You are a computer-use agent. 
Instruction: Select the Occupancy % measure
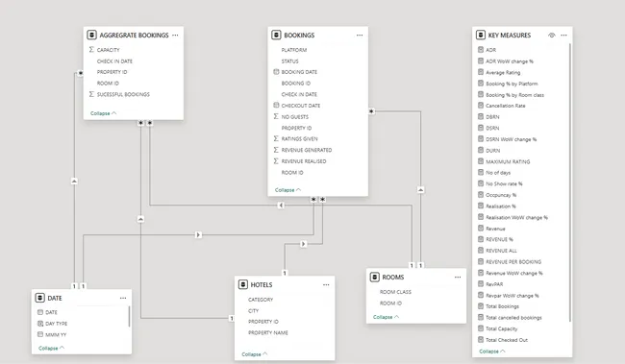pos(497,195)
